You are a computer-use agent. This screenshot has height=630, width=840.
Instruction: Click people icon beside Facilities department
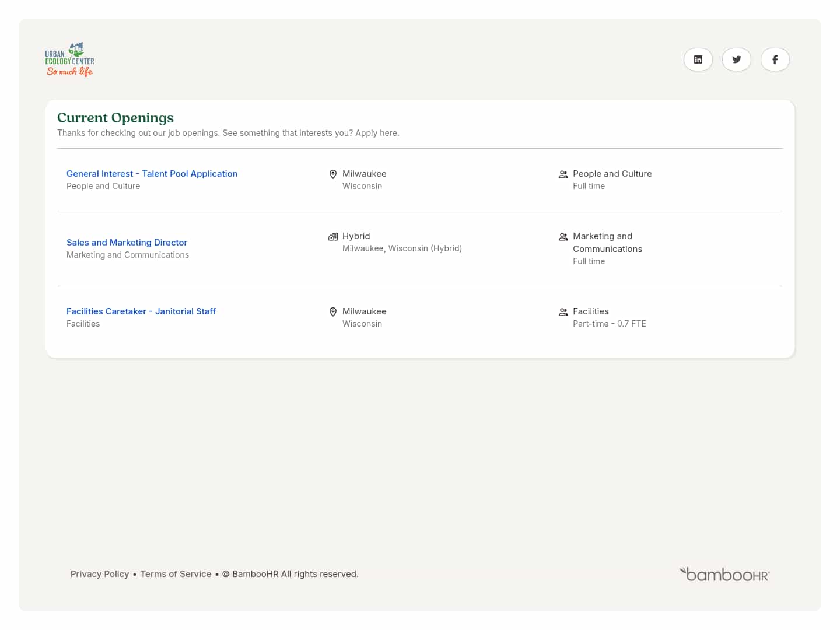(x=563, y=312)
